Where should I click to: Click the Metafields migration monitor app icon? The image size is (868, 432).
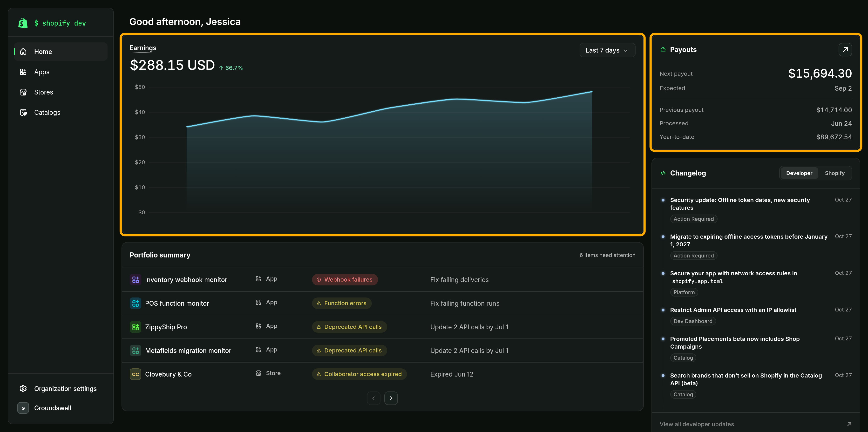(x=136, y=351)
